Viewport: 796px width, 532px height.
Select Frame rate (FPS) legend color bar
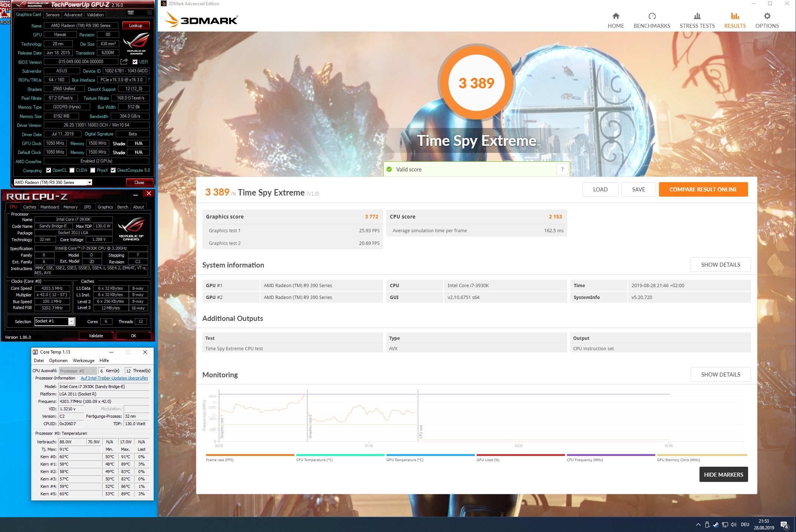(x=250, y=455)
